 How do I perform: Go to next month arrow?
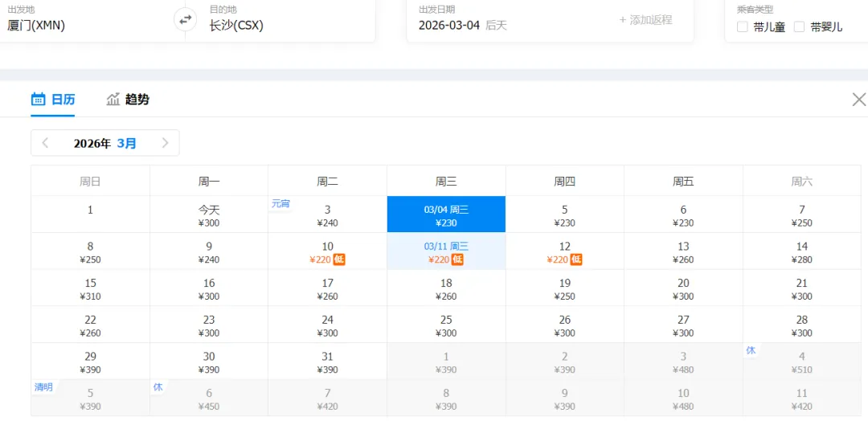coord(165,143)
